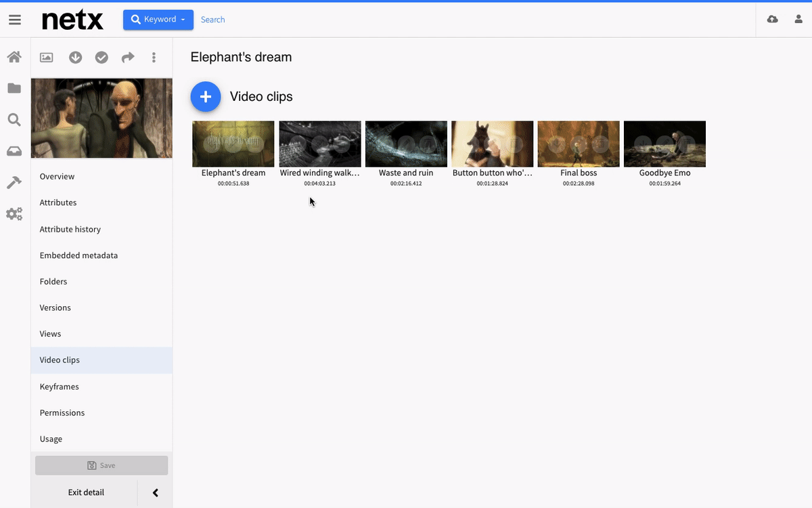This screenshot has height=508, width=812.
Task: Select the Waste and ruin clip thumbnail
Action: coord(406,144)
